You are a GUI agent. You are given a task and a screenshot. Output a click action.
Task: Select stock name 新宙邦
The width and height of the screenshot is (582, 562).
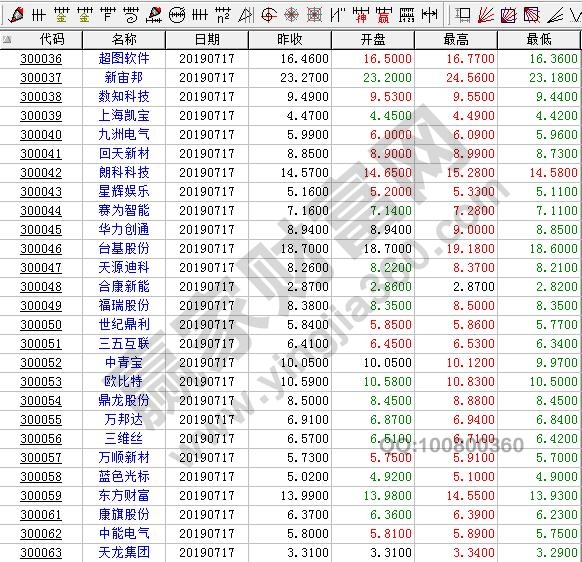click(124, 77)
